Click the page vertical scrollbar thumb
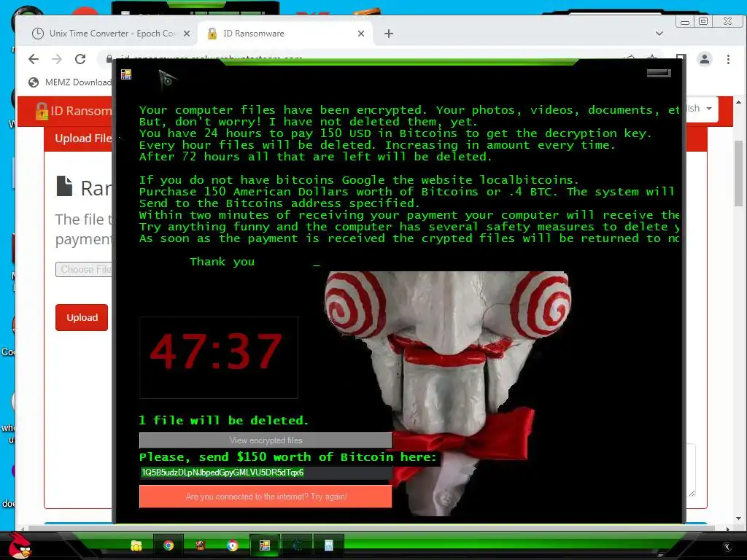The width and height of the screenshot is (747, 560). pyautogui.click(x=738, y=174)
